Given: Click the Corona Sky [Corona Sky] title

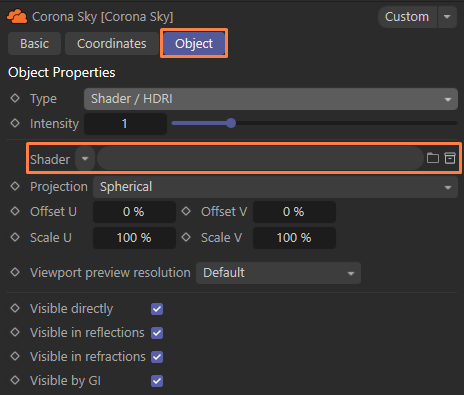Looking at the screenshot, I should coord(103,17).
